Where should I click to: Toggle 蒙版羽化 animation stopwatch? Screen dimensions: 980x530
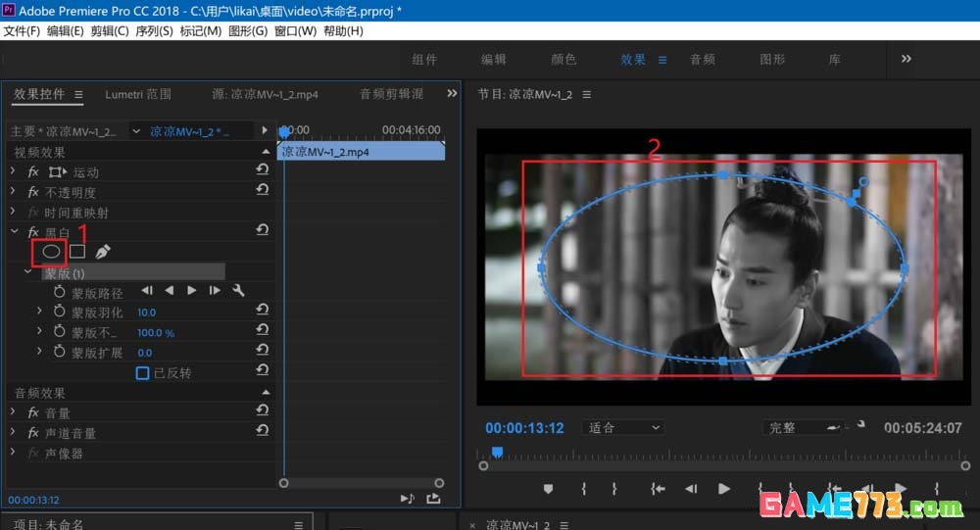(60, 312)
